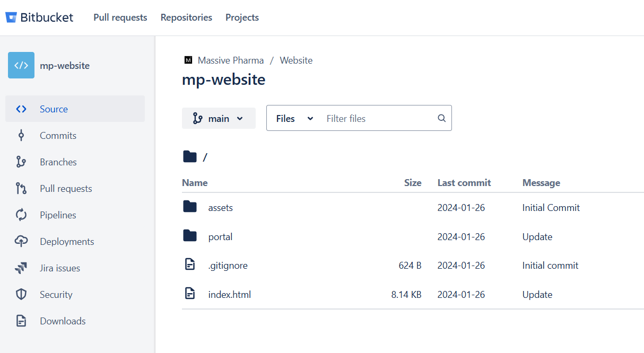The image size is (644, 353).
Task: Click the Website project breadcrumb link
Action: pyautogui.click(x=296, y=60)
